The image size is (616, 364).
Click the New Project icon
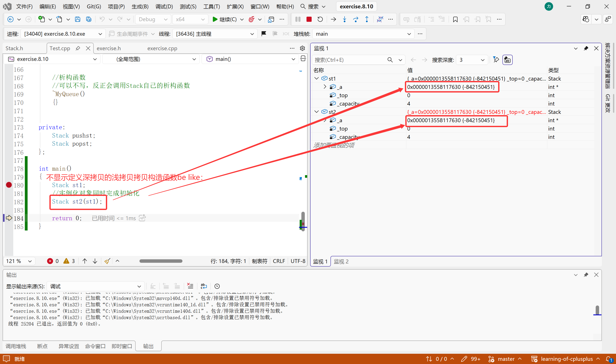click(x=41, y=19)
